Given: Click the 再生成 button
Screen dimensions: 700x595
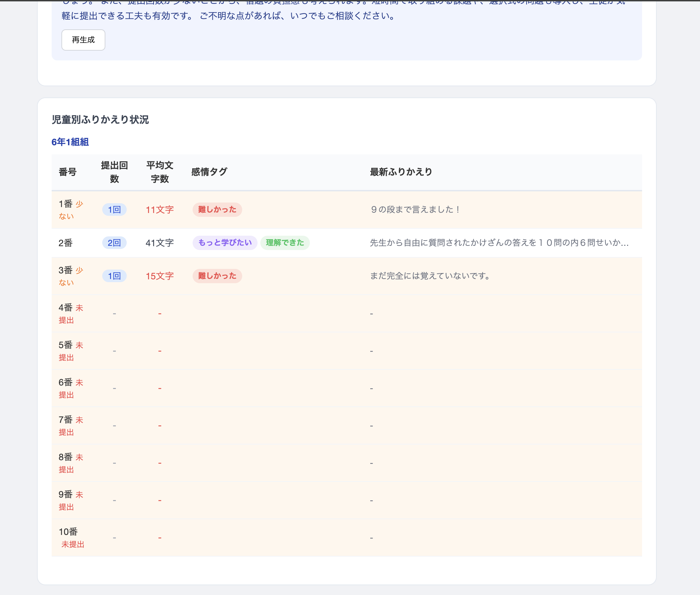Looking at the screenshot, I should [83, 40].
